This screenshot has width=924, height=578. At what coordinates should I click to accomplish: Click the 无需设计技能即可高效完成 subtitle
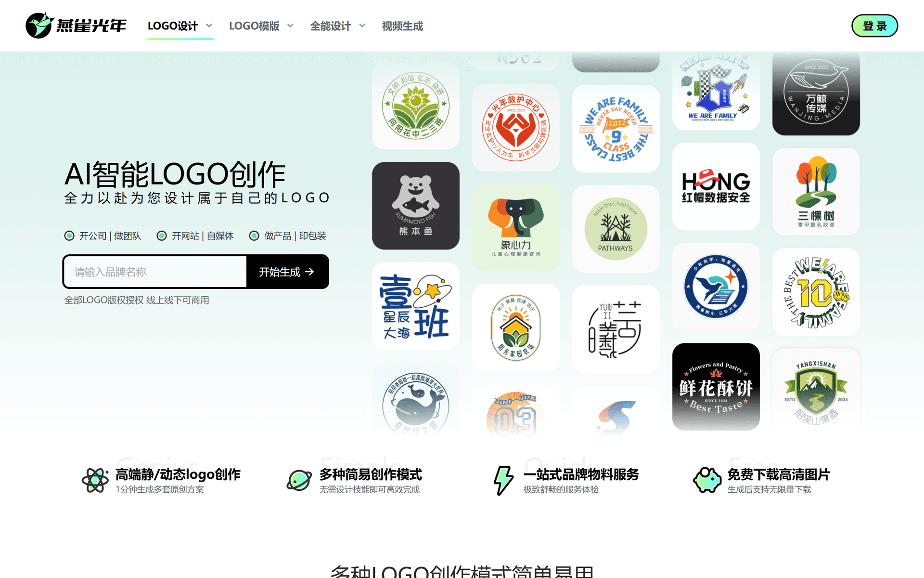pyautogui.click(x=370, y=489)
